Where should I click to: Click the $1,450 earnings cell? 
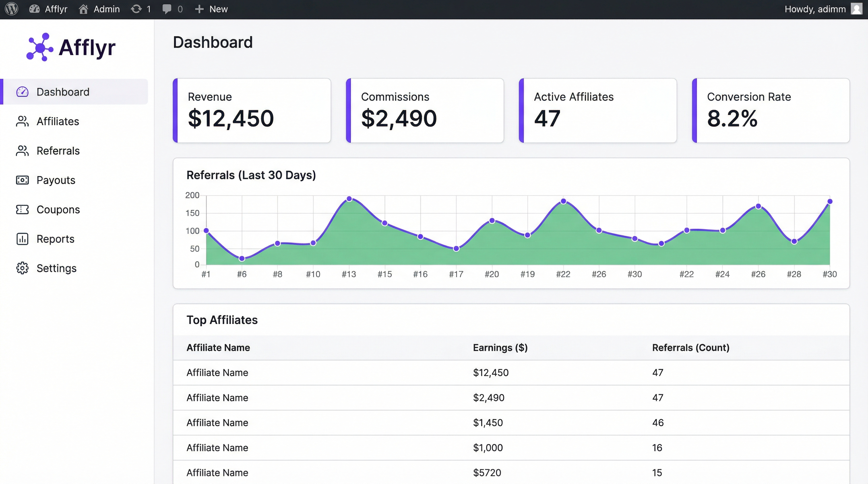tap(488, 423)
